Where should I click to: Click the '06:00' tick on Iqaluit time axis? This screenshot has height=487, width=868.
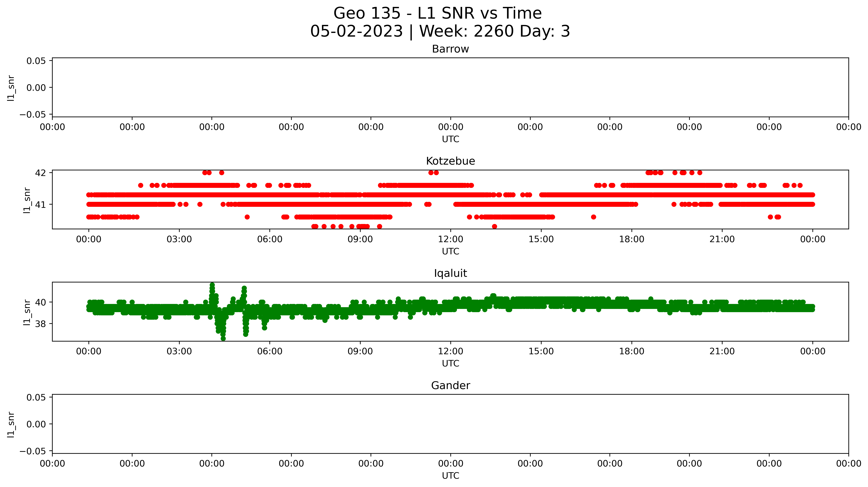point(270,351)
